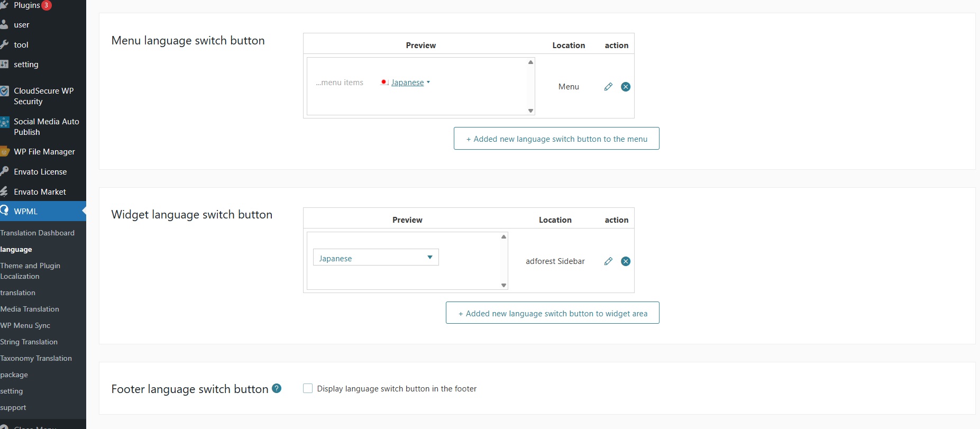Open footer language switch help icon

point(277,388)
